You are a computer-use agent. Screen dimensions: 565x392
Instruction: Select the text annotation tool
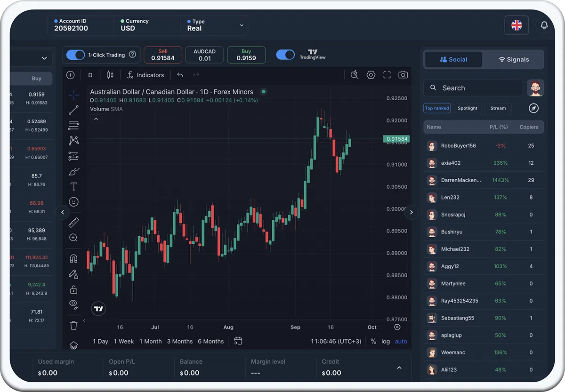click(73, 186)
